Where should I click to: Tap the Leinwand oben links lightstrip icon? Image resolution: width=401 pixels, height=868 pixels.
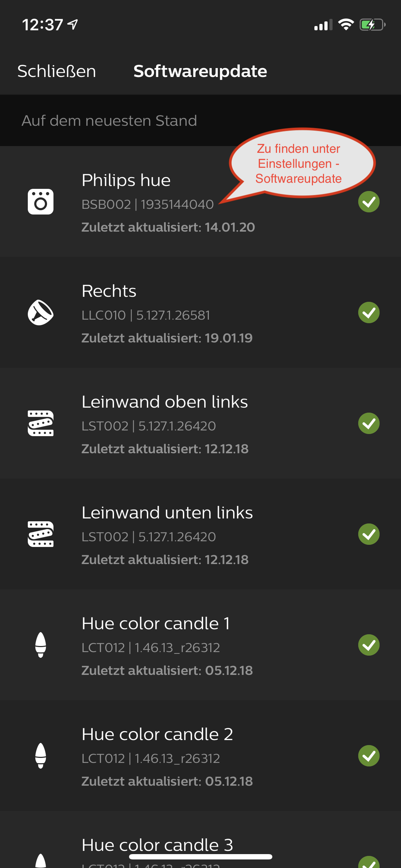(x=41, y=423)
